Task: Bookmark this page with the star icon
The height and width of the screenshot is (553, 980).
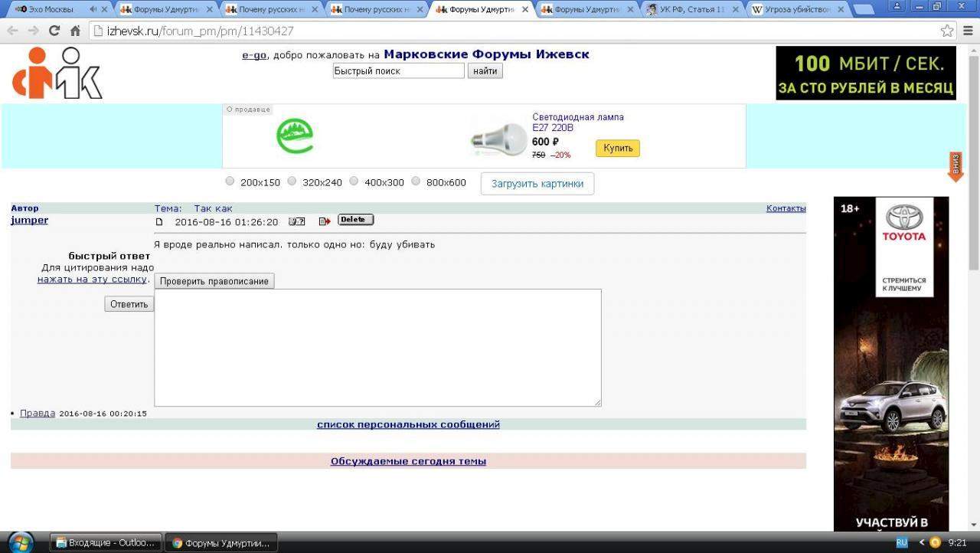Action: [x=947, y=31]
